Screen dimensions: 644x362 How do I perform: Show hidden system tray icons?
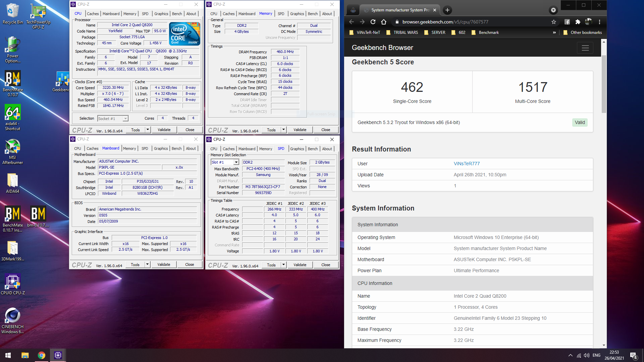coord(570,355)
